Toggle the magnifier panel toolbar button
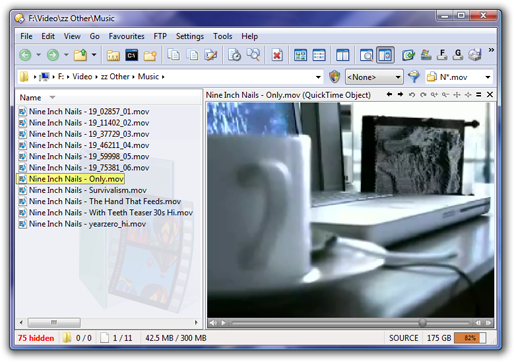Image resolution: width=514 pixels, height=362 pixels. [366, 55]
